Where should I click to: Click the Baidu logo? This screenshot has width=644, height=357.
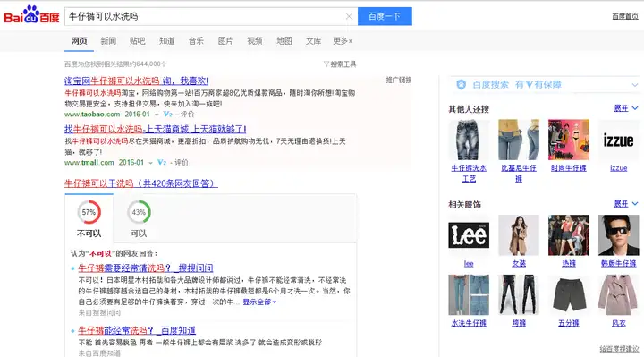31,15
